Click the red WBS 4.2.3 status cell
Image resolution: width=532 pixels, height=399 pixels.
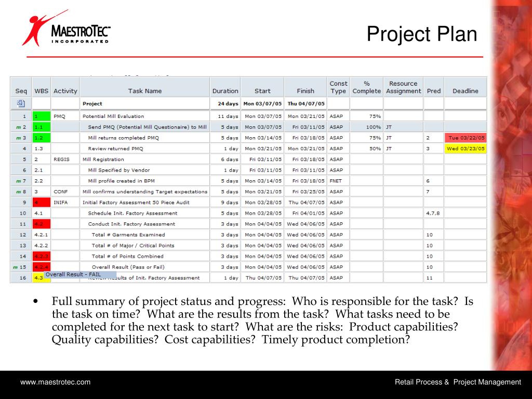click(x=42, y=256)
